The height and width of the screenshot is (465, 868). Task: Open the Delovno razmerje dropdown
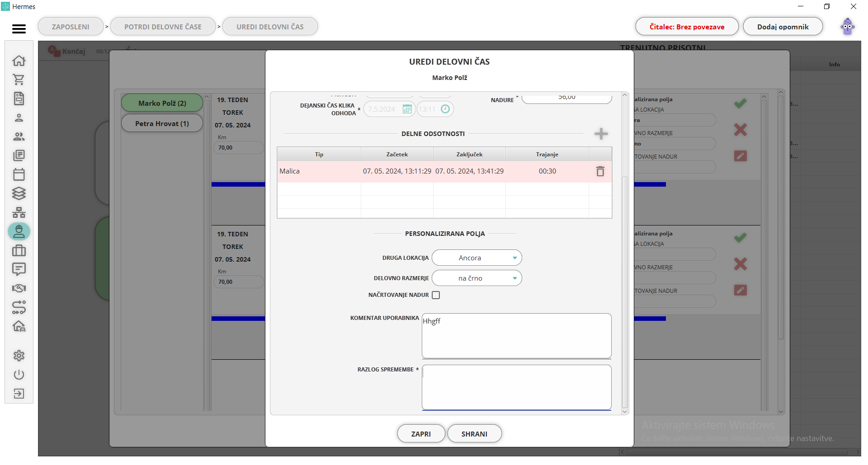coord(477,278)
